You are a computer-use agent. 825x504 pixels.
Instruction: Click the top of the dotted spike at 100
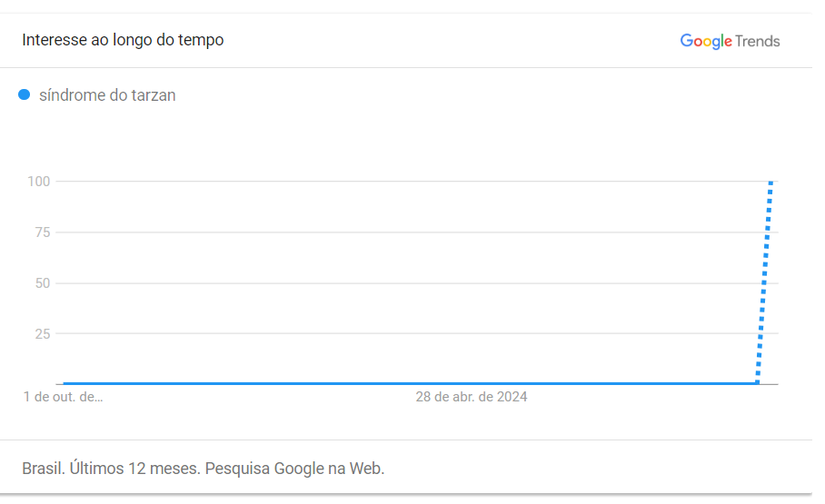click(x=770, y=183)
